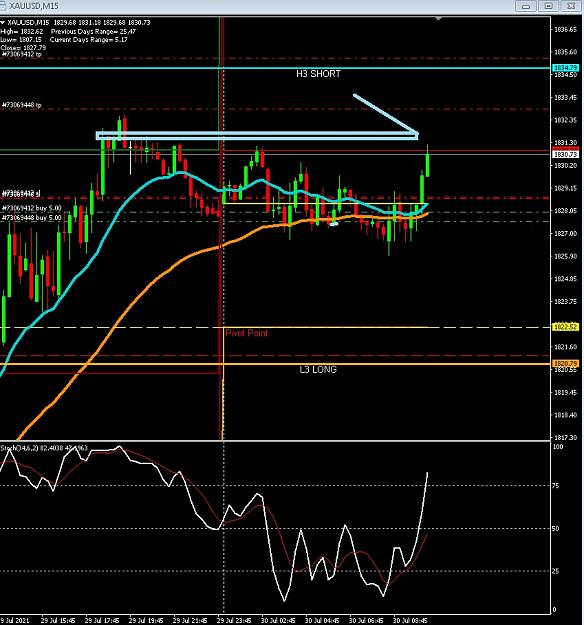Click the small arrow before XAUUSD,M15 header

coord(3,23)
